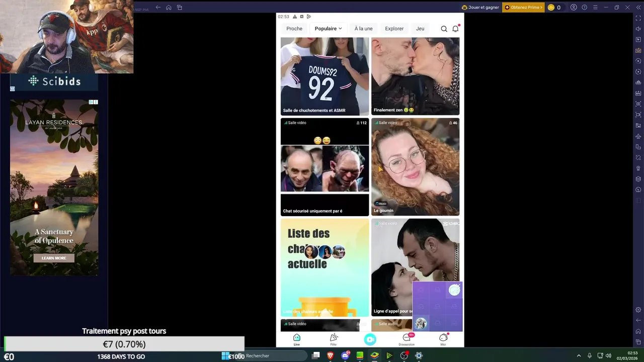
Task: Click the Task View taskbar icon
Action: (316, 355)
